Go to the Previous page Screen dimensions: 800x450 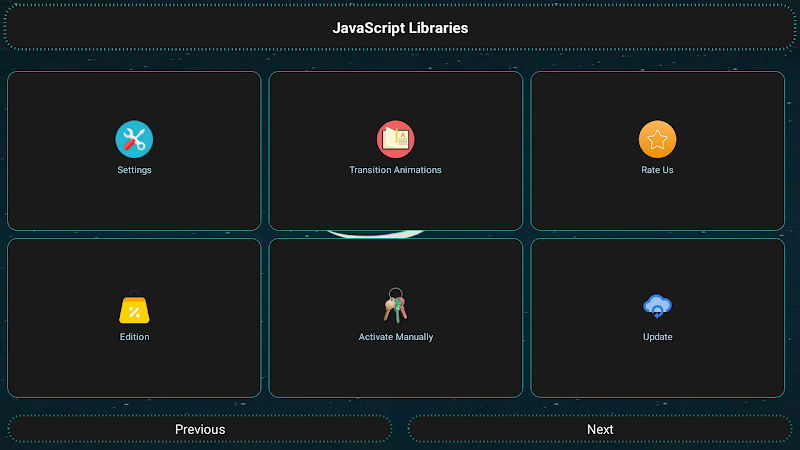[x=199, y=429]
